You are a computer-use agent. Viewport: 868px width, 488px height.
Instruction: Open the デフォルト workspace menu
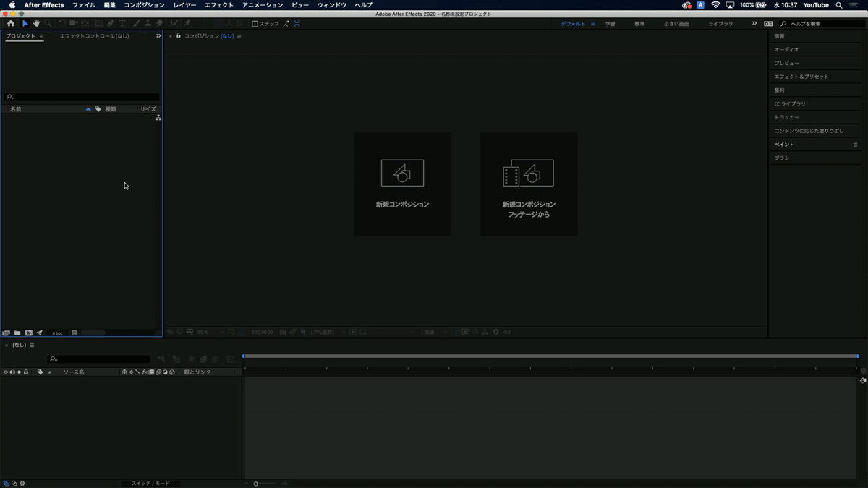click(593, 24)
